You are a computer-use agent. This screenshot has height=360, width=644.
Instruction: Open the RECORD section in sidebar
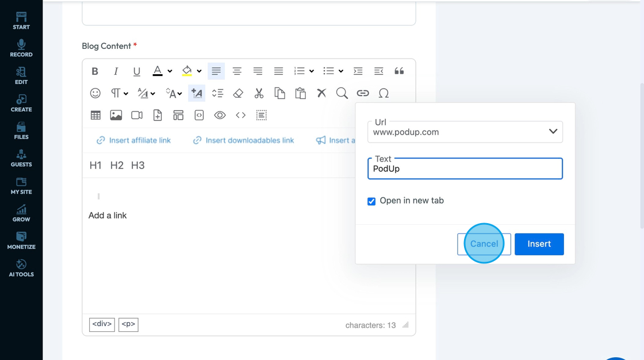coord(21,48)
